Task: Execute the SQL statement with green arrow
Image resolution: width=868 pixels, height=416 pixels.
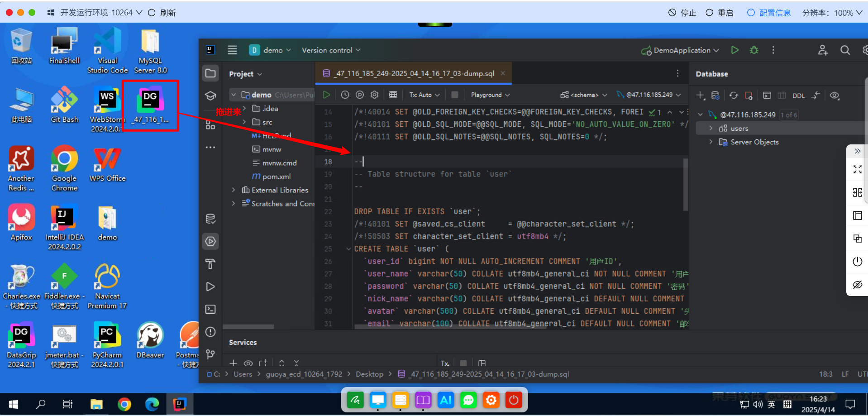Action: (326, 95)
